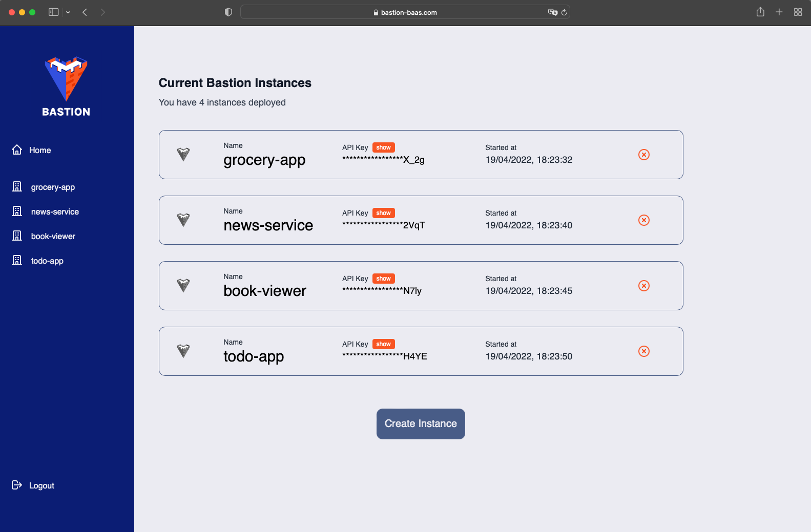
Task: Reveal the news-service API key
Action: click(383, 212)
